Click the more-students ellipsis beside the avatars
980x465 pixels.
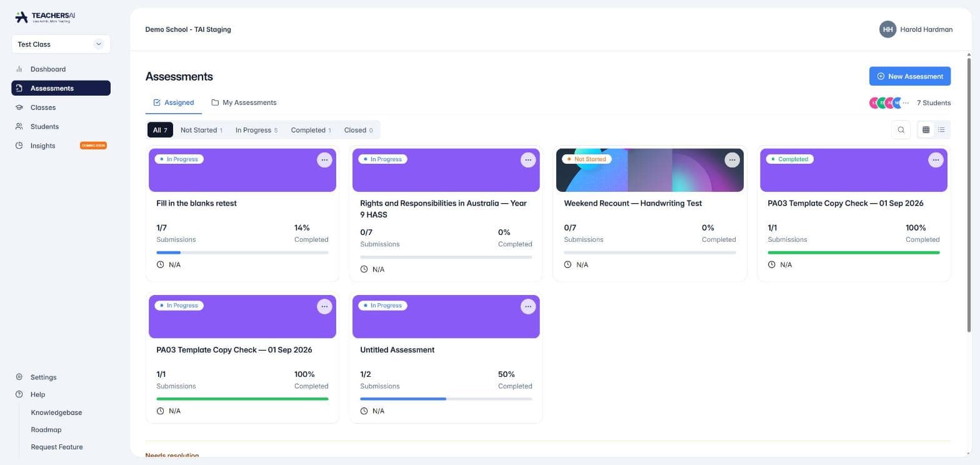coord(906,102)
